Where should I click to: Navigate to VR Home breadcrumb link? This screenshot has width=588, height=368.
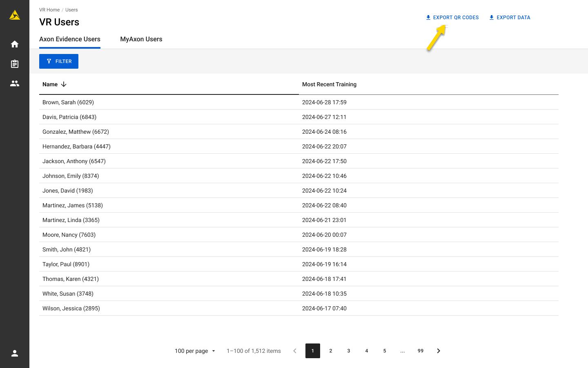click(x=49, y=10)
